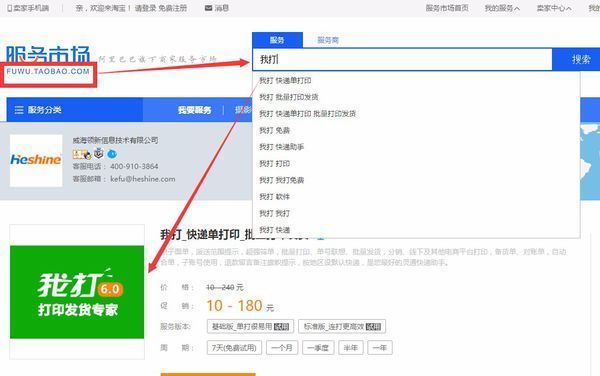
Task: Click the first gold credential badge under company name
Action: 82,154
